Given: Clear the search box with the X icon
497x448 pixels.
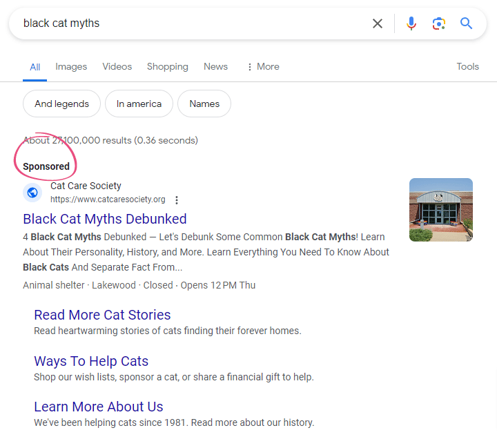Looking at the screenshot, I should pyautogui.click(x=377, y=23).
